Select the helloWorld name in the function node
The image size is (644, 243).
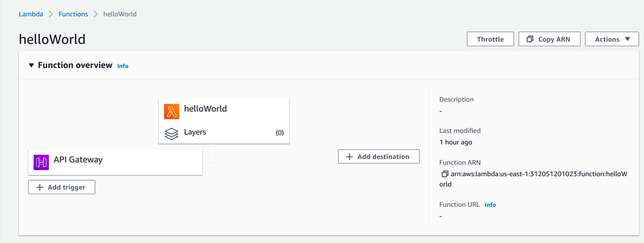point(205,109)
